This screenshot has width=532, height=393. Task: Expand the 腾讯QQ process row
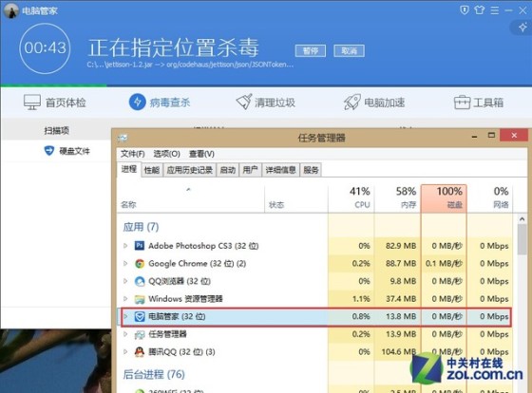pos(125,351)
